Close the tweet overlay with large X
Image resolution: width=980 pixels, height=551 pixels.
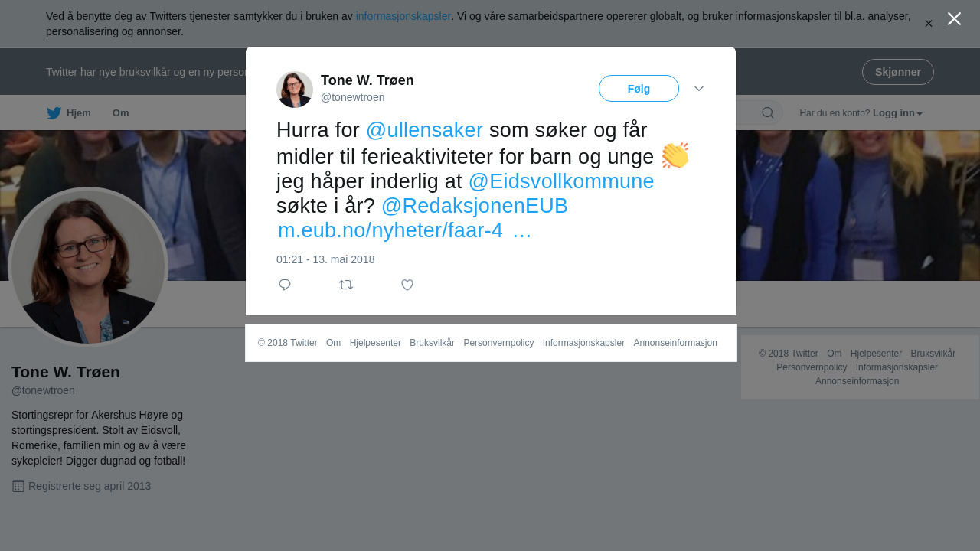(x=954, y=19)
